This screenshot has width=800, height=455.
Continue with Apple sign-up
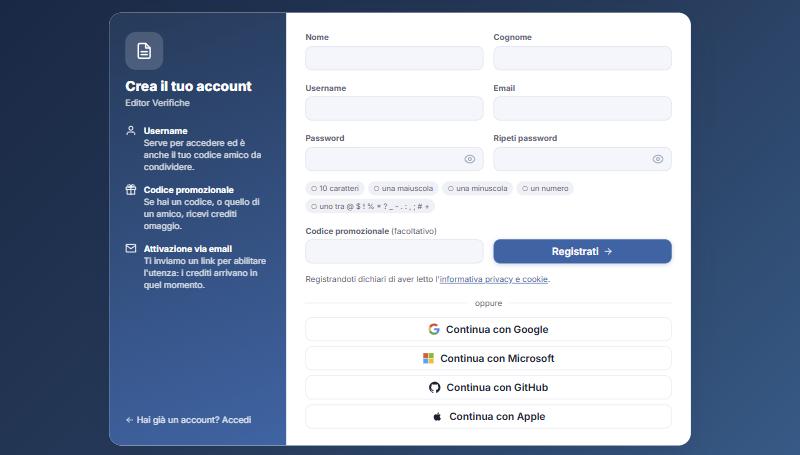pos(488,417)
